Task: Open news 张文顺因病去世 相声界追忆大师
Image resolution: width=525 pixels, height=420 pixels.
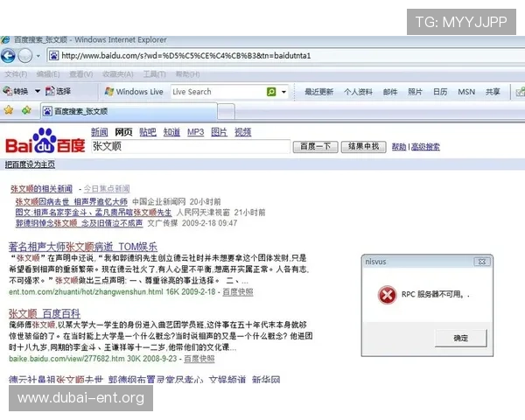Action: pyautogui.click(x=72, y=201)
